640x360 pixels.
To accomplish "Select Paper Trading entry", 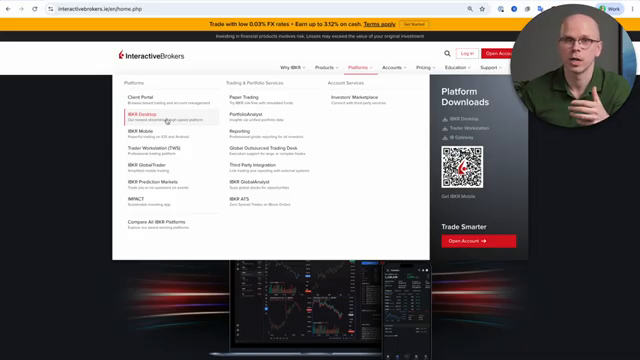I will point(261,100).
